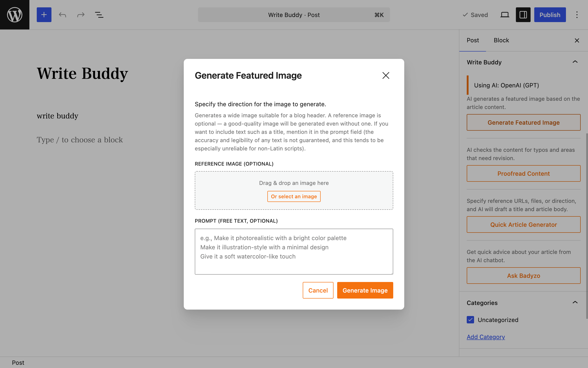Click the orange Generate Image button
This screenshot has width=588, height=368.
click(x=365, y=290)
